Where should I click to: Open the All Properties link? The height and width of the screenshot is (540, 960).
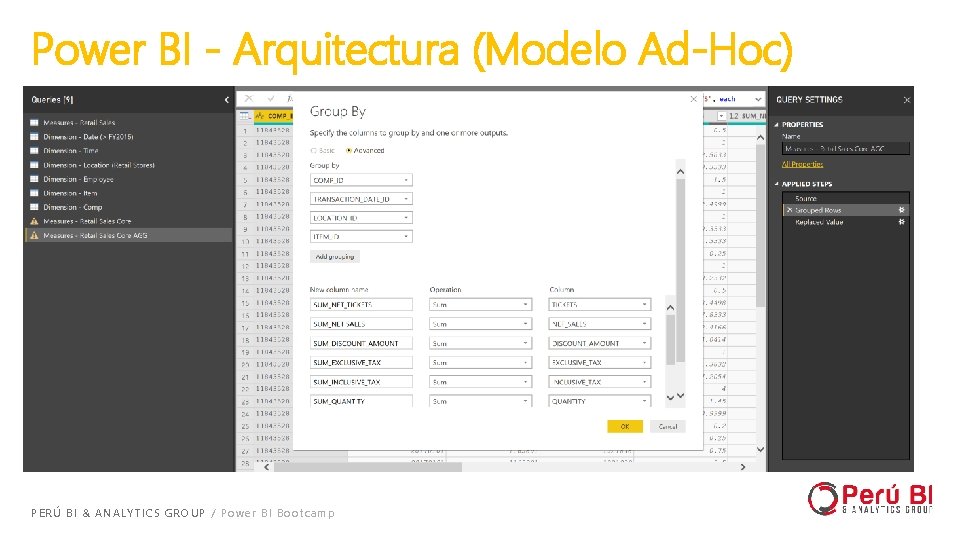(x=802, y=164)
